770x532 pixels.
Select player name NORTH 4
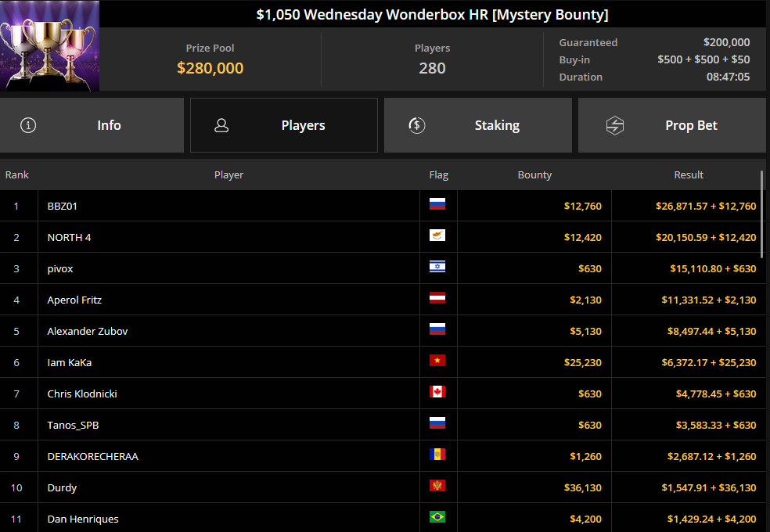[69, 238]
